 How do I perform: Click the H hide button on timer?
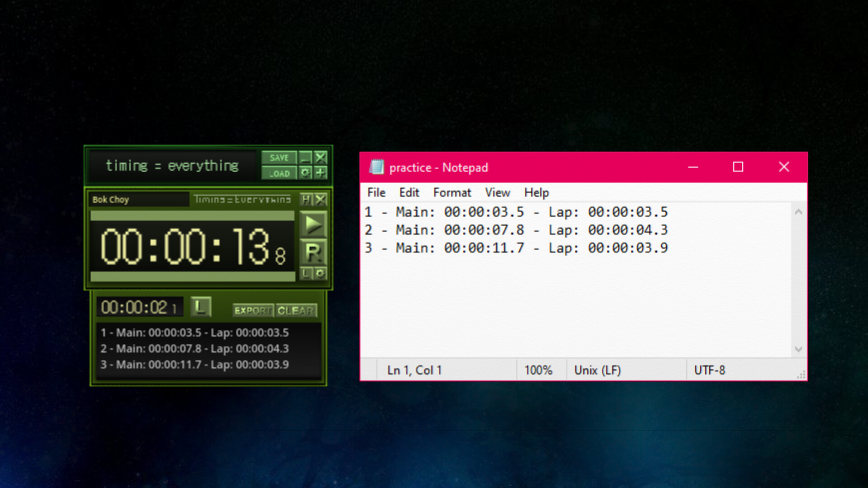pos(306,199)
